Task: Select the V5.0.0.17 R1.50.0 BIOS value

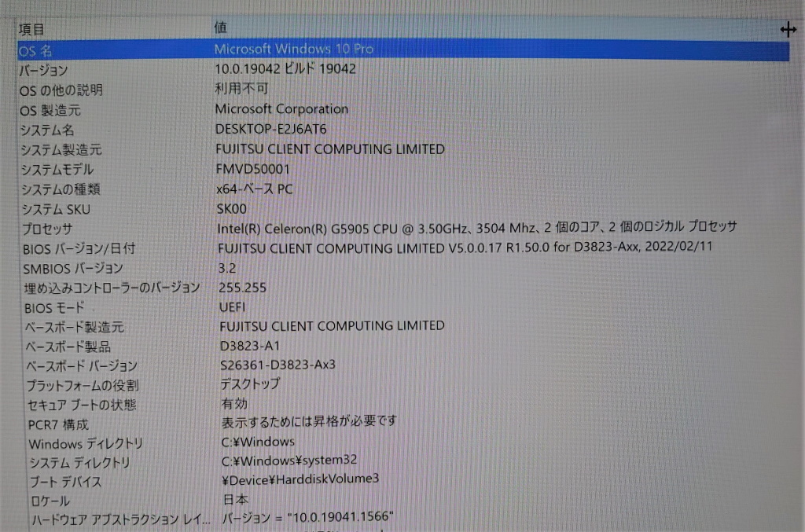Action: (x=465, y=248)
